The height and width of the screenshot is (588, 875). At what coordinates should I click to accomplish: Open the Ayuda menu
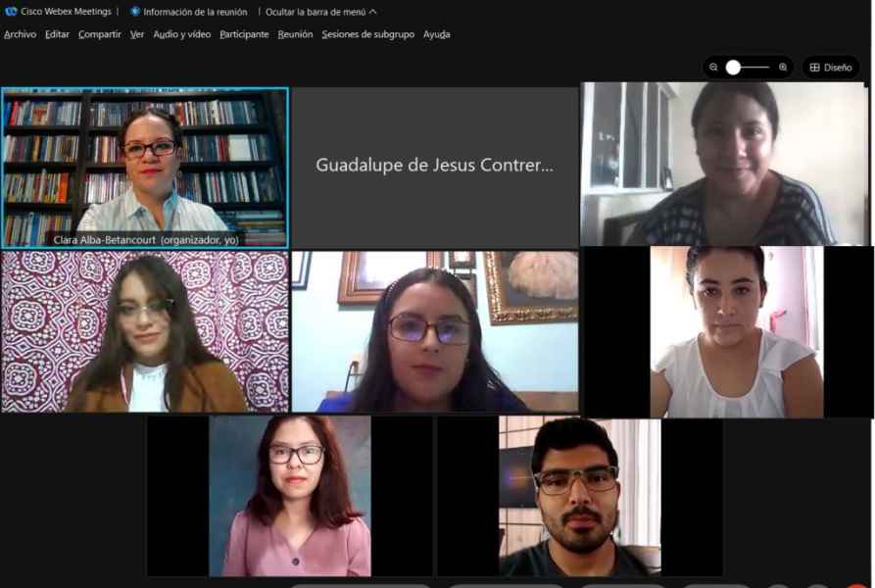point(436,34)
